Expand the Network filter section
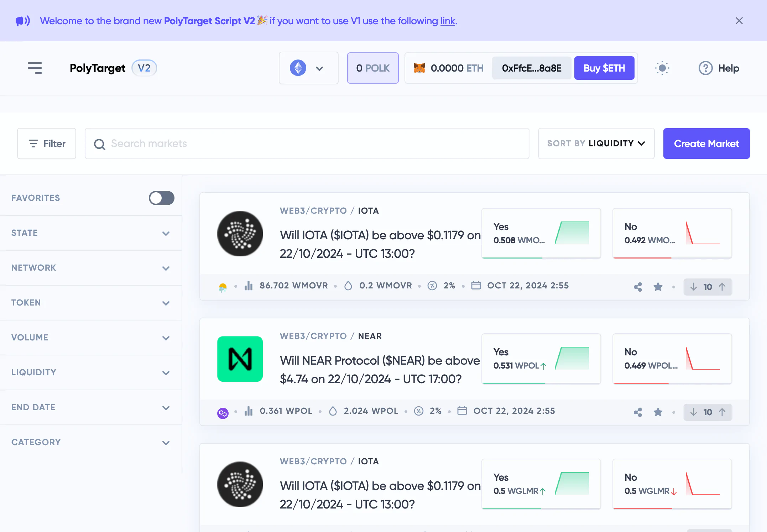Screen dimensions: 767x532 91,268
